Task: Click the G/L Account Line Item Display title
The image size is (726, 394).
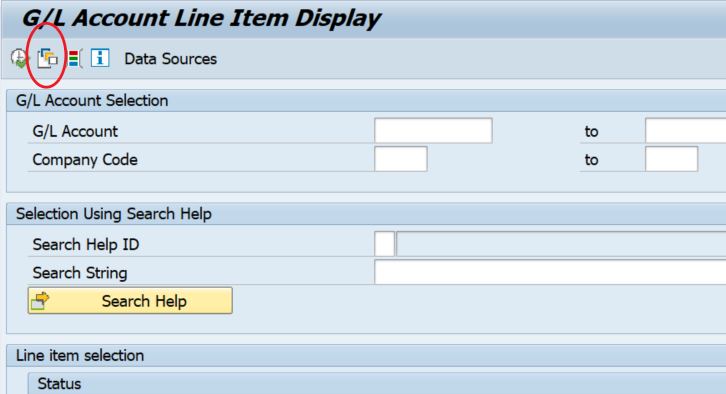Action: coord(200,19)
